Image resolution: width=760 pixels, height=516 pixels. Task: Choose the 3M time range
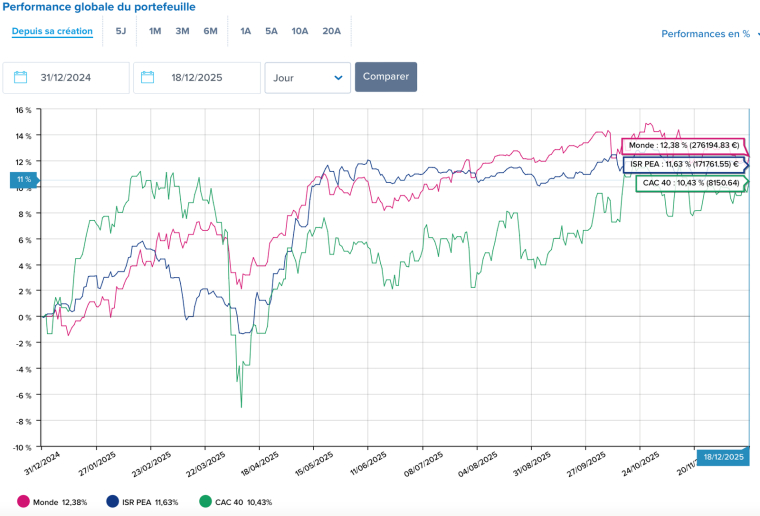(x=182, y=31)
